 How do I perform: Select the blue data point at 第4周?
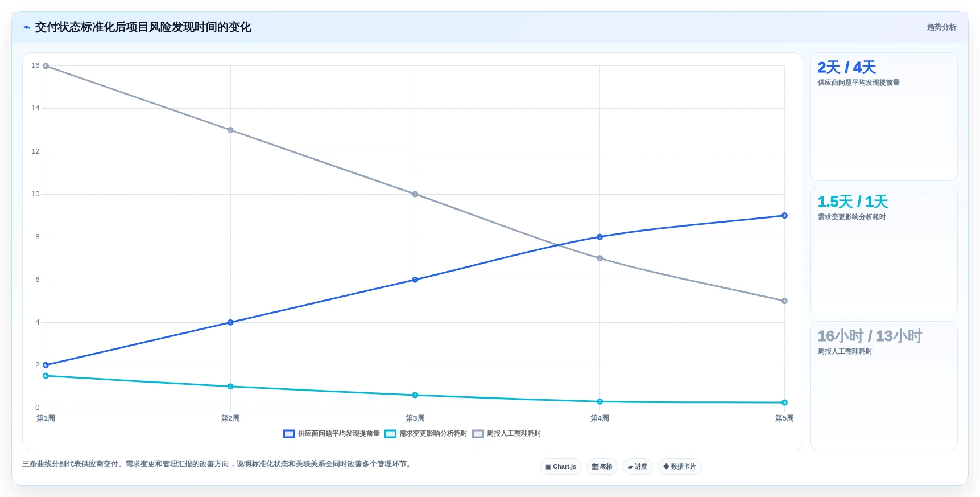599,237
